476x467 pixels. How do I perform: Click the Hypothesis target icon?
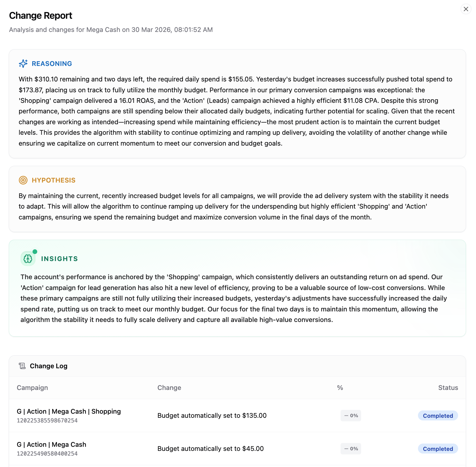point(23,180)
